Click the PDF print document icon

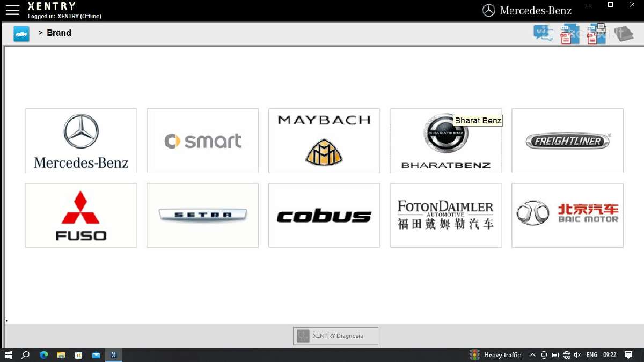point(596,33)
